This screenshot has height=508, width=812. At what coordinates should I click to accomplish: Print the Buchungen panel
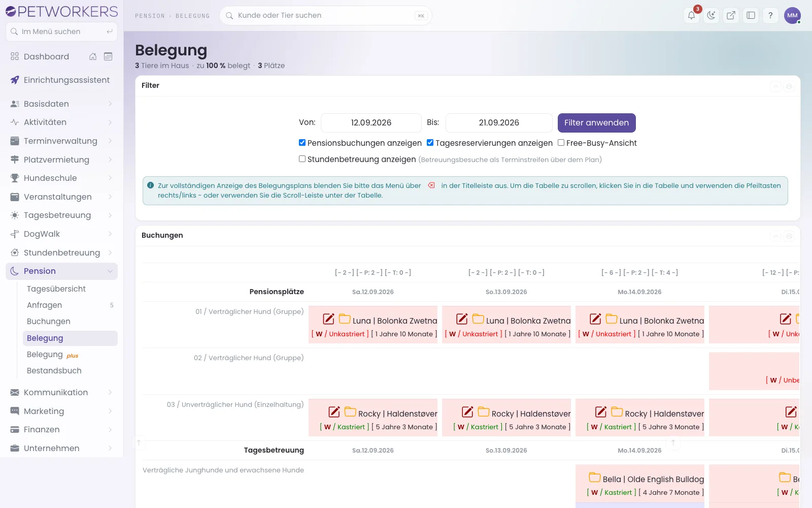tap(789, 236)
